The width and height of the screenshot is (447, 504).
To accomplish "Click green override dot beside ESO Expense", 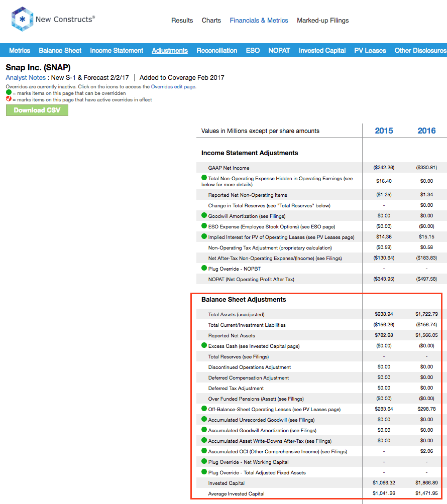I will tap(204, 226).
